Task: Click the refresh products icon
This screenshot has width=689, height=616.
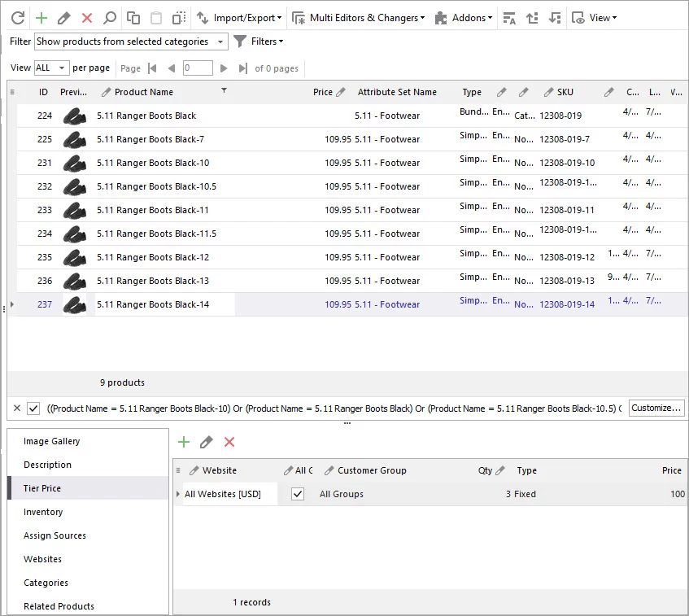Action: [x=18, y=18]
